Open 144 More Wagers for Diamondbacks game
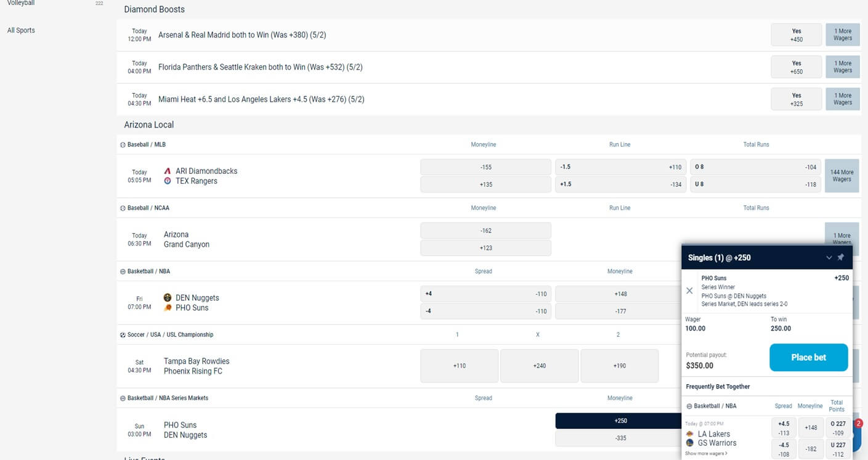Image resolution: width=868 pixels, height=460 pixels. pos(842,176)
